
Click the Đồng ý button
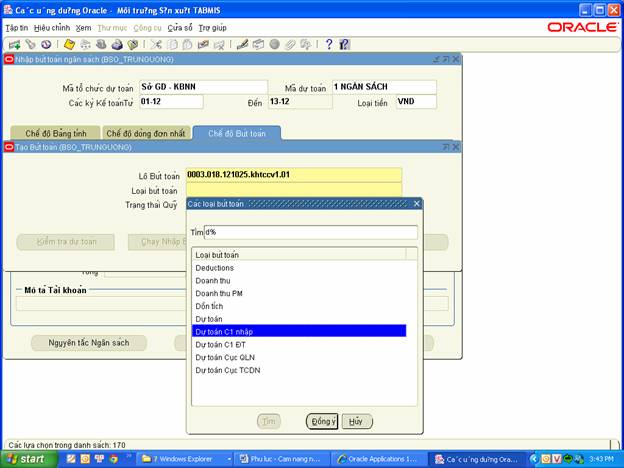tap(322, 421)
